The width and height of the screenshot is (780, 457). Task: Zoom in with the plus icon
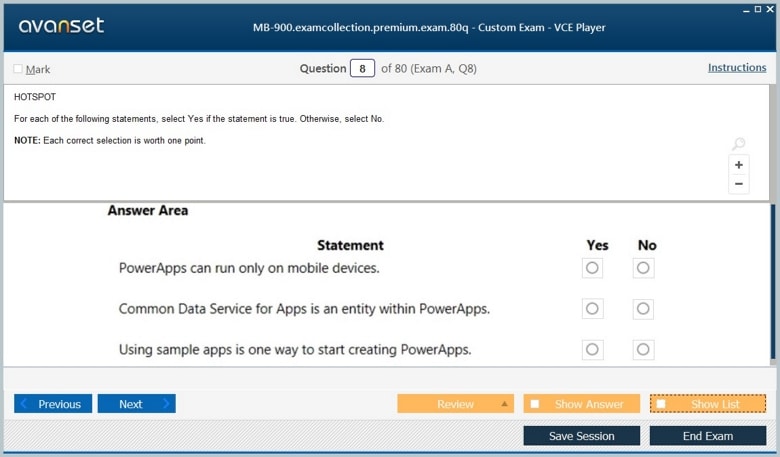739,165
